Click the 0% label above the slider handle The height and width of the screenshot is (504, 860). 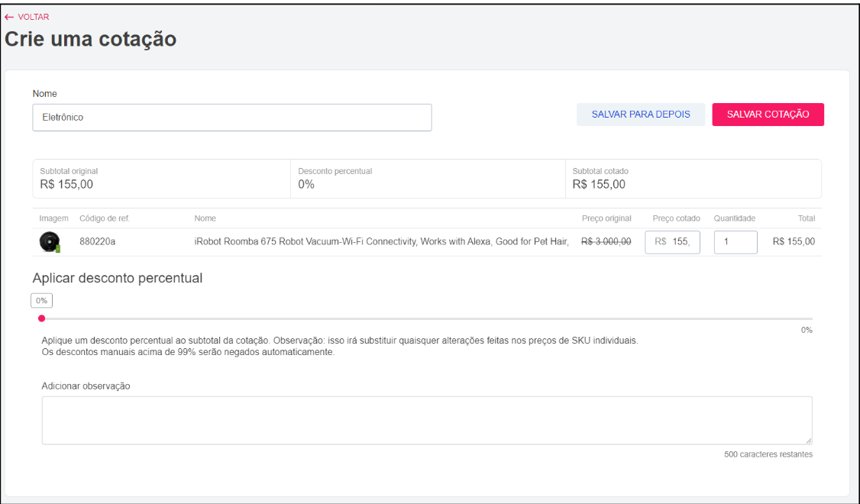(x=41, y=301)
